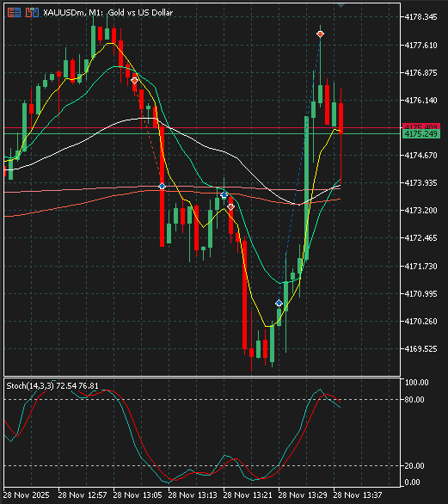Click the 4176.875 price scale label
This screenshot has height=504, width=448.
tap(421, 73)
